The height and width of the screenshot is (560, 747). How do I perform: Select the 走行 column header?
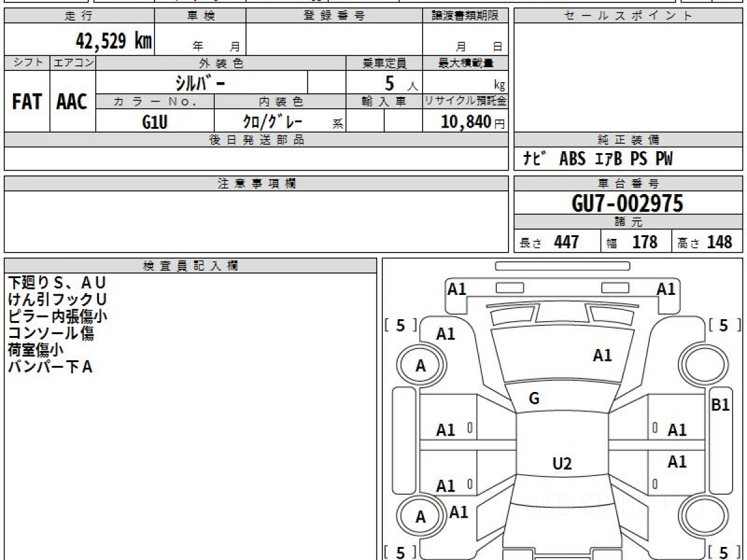click(78, 16)
